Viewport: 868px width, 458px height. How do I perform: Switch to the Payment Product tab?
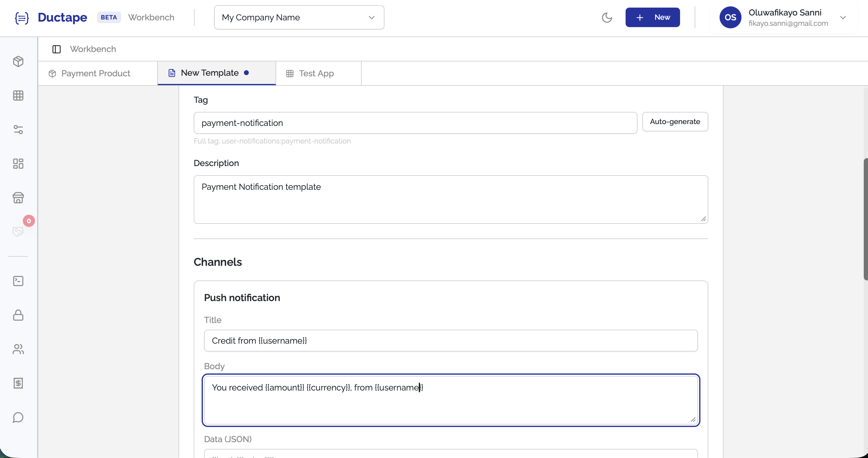[x=95, y=73]
